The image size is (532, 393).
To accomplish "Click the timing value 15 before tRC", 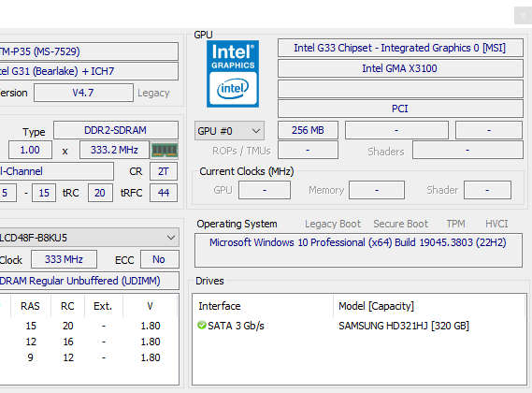I will [x=44, y=193].
